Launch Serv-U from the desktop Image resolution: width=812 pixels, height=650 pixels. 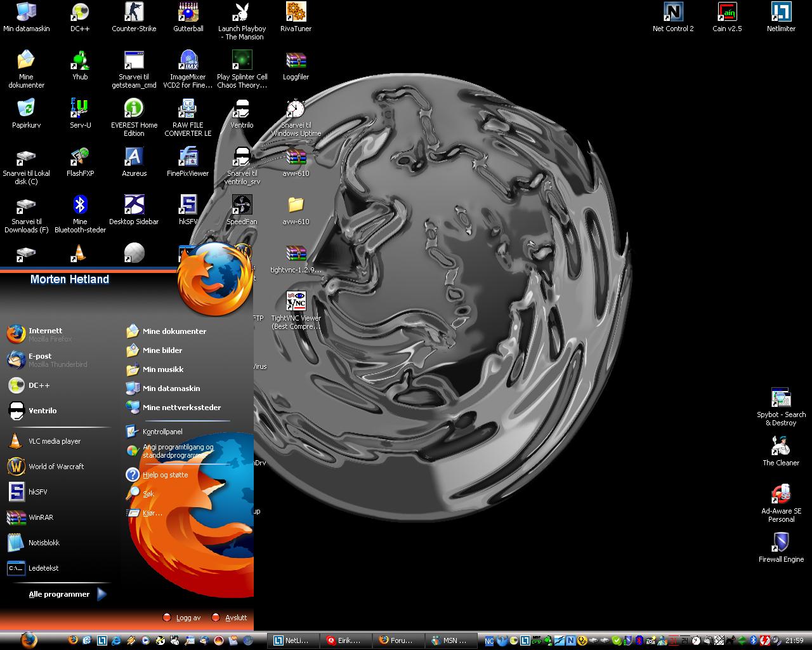(x=80, y=114)
